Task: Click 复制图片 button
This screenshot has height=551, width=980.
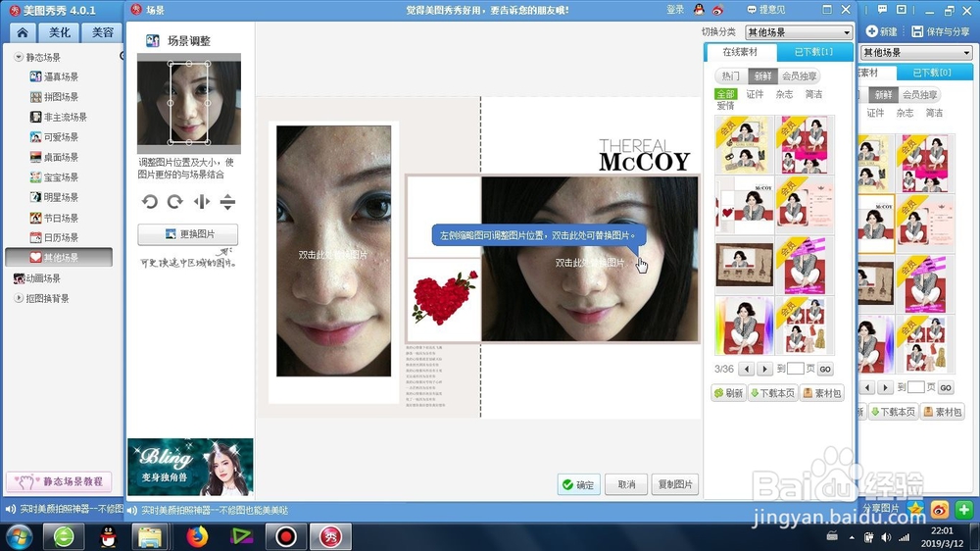Action: tap(675, 484)
